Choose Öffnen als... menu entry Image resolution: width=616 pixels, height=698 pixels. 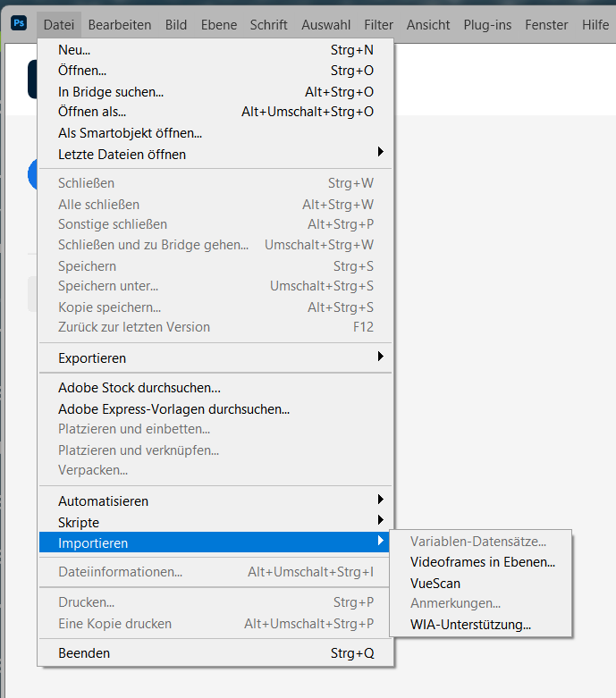coord(215,112)
